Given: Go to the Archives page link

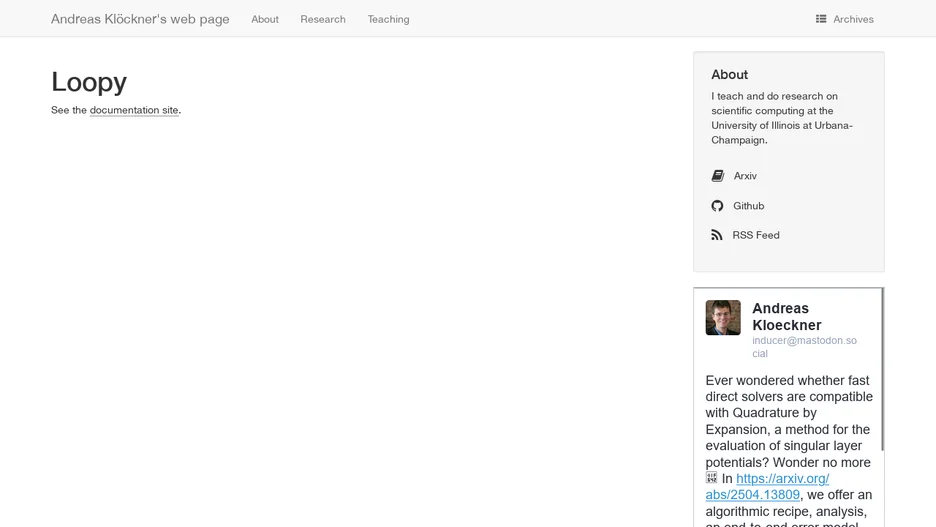Looking at the screenshot, I should [853, 19].
